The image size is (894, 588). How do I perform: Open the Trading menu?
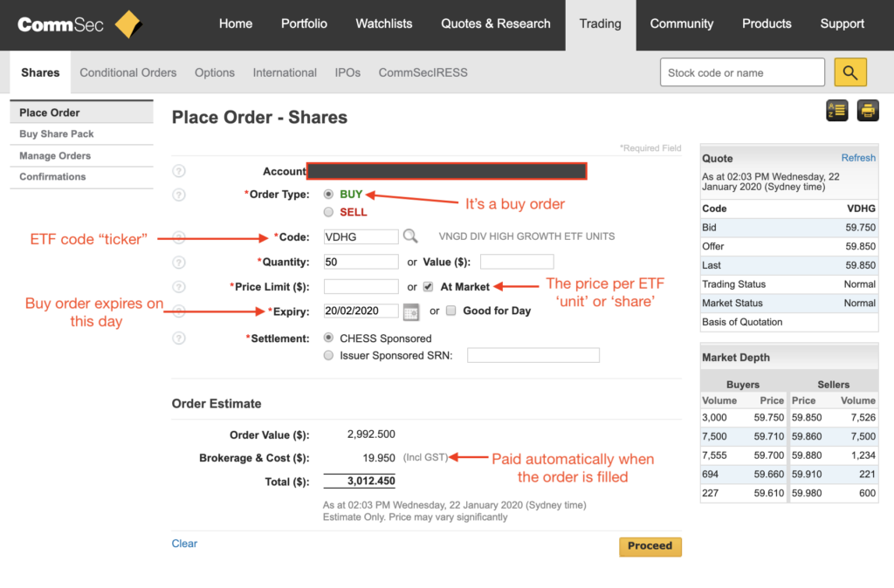[601, 24]
